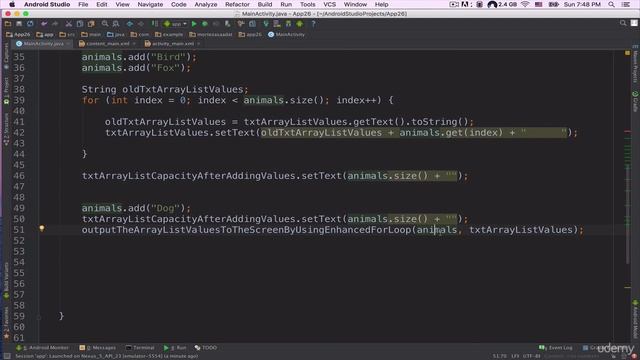Collapse the method closing brace fold marker

[x=39, y=316]
